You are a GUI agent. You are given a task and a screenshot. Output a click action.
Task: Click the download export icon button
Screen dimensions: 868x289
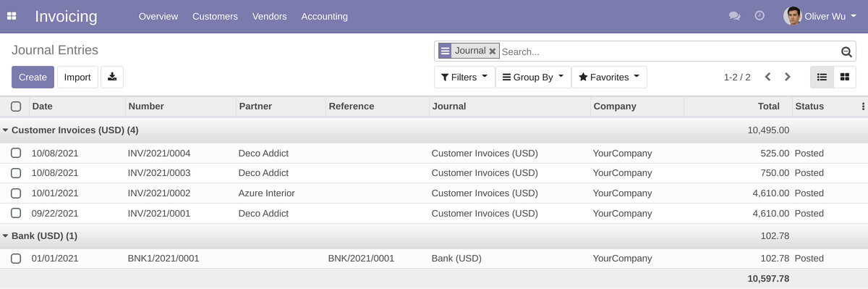[112, 78]
